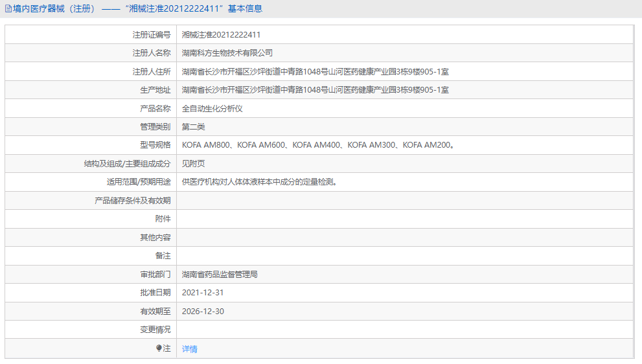This screenshot has width=642, height=364.
Task: Click the 附件 label
Action: (x=163, y=219)
